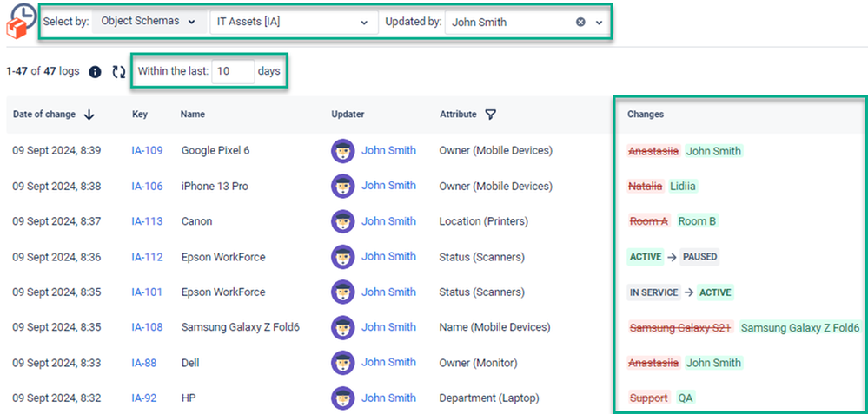Click the green Room B change value

coord(697,221)
